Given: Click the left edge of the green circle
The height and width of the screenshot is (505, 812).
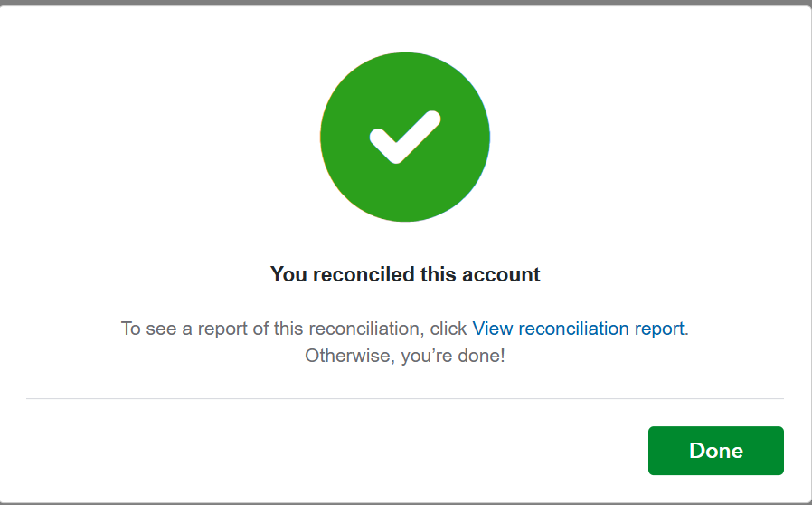Looking at the screenshot, I should click(x=326, y=138).
